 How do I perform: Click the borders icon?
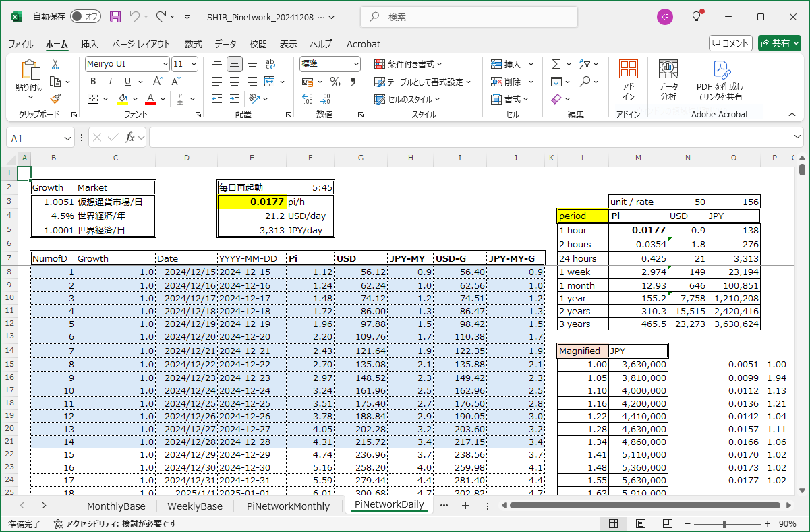click(93, 99)
